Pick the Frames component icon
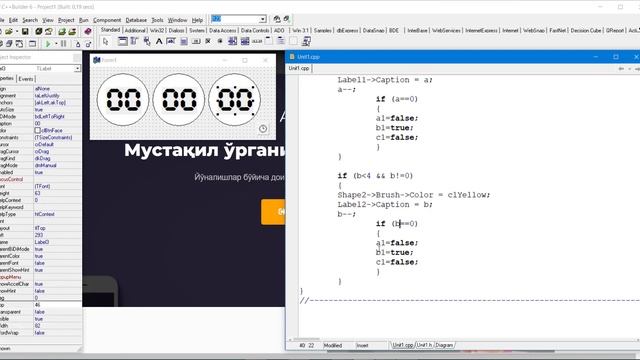The width and height of the screenshot is (640, 360). (x=122, y=41)
